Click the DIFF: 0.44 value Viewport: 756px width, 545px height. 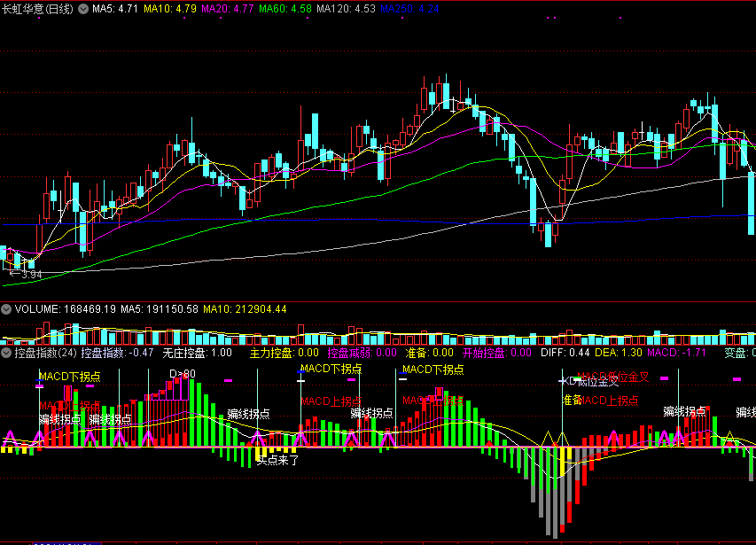coord(565,353)
